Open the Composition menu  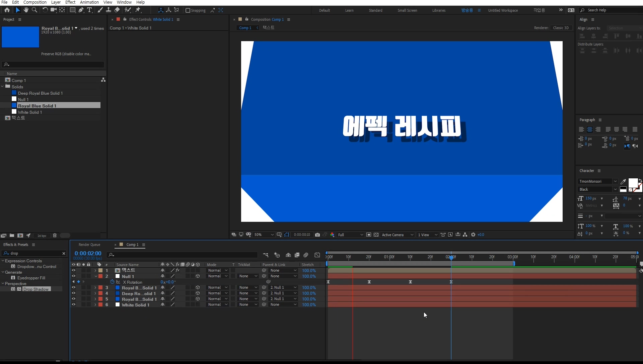(x=35, y=2)
